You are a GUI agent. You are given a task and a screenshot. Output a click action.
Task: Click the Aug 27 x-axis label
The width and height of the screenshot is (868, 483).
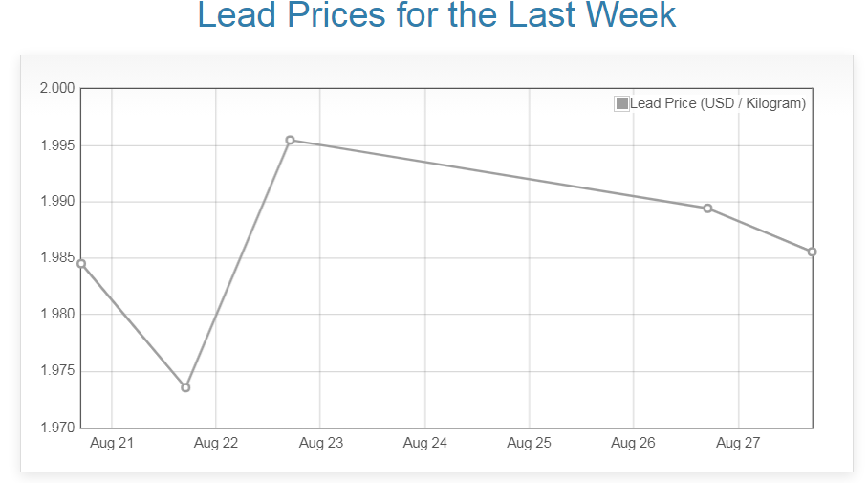pos(737,443)
